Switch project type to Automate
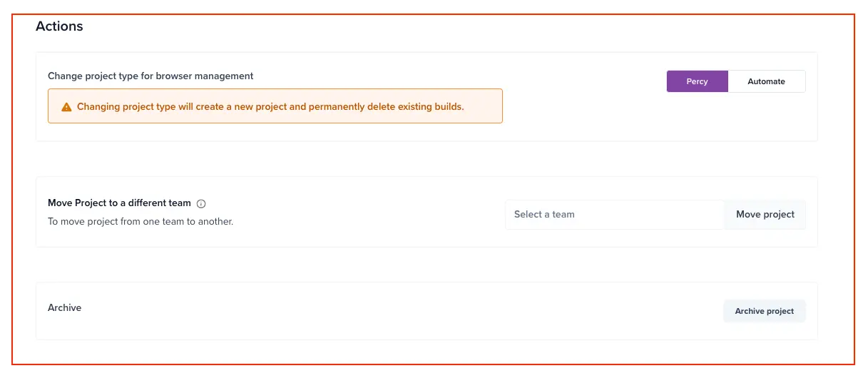 pos(766,81)
